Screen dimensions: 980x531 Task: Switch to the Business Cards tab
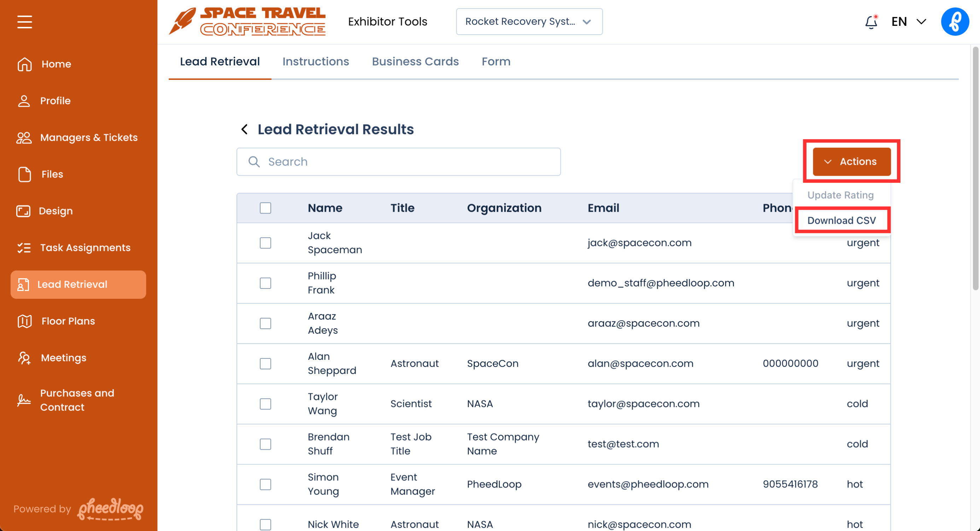tap(415, 62)
